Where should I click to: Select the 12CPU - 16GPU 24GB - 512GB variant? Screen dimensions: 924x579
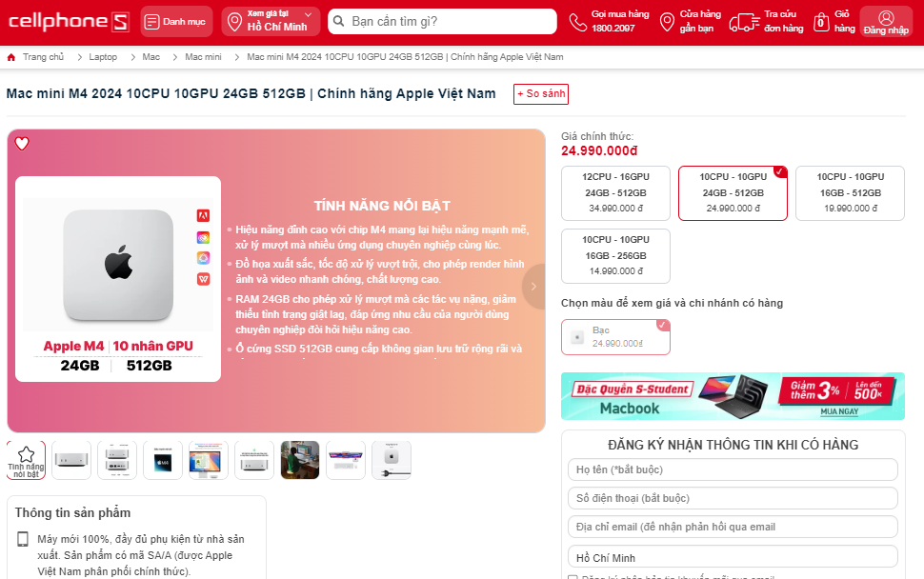[615, 192]
